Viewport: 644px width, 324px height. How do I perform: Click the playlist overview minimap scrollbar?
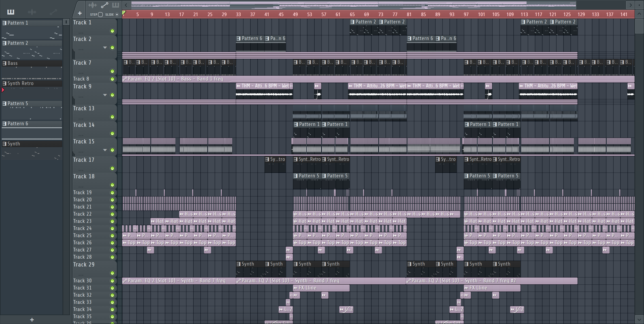pyautogui.click(x=354, y=5)
